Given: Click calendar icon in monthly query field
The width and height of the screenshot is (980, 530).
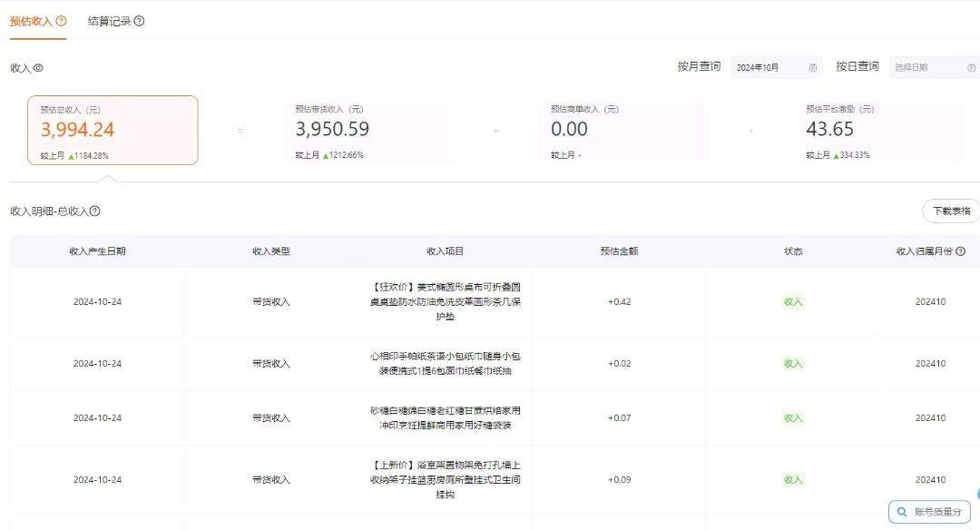Looking at the screenshot, I should point(813,67).
